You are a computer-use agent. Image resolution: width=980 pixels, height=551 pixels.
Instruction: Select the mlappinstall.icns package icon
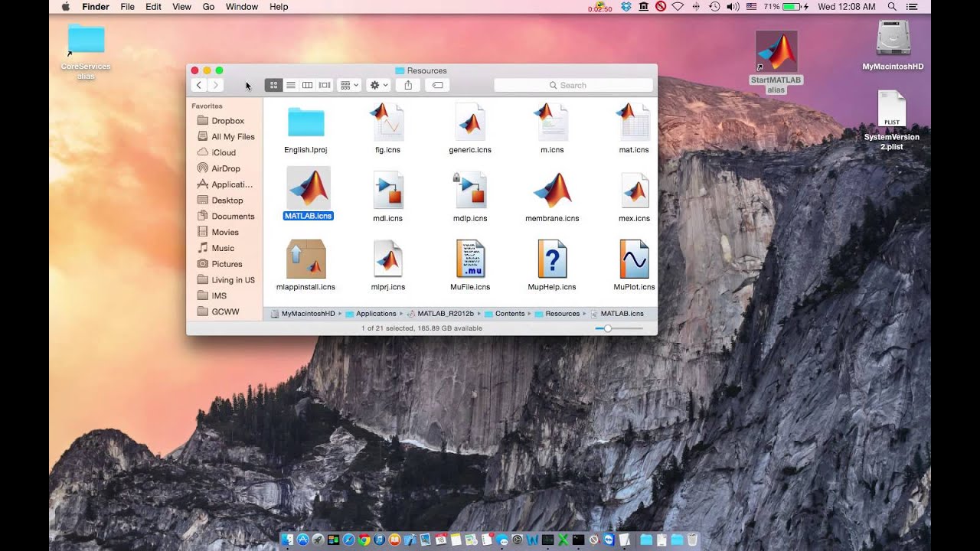coord(306,259)
